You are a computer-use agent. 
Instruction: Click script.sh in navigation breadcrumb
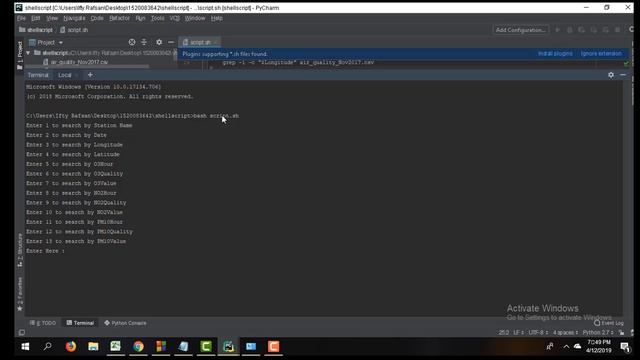[74, 30]
